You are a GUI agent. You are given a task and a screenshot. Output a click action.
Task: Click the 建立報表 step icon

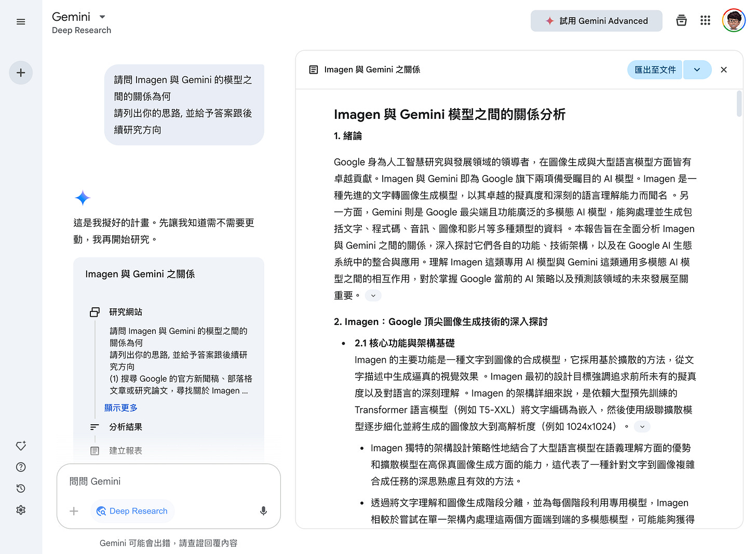(x=95, y=451)
